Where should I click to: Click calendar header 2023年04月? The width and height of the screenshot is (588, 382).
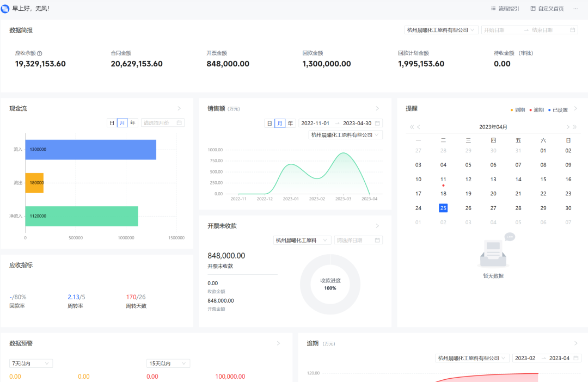click(493, 127)
